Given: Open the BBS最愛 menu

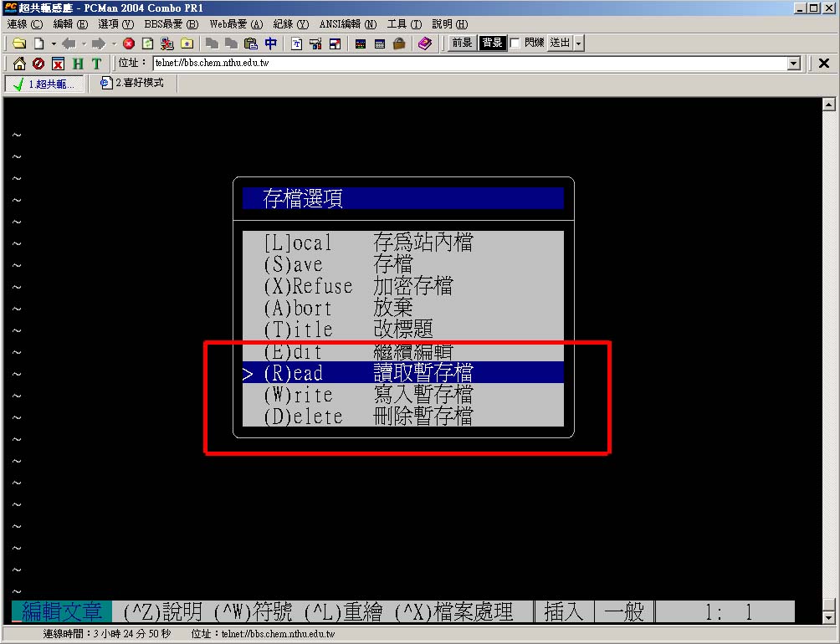Looking at the screenshot, I should (x=171, y=24).
